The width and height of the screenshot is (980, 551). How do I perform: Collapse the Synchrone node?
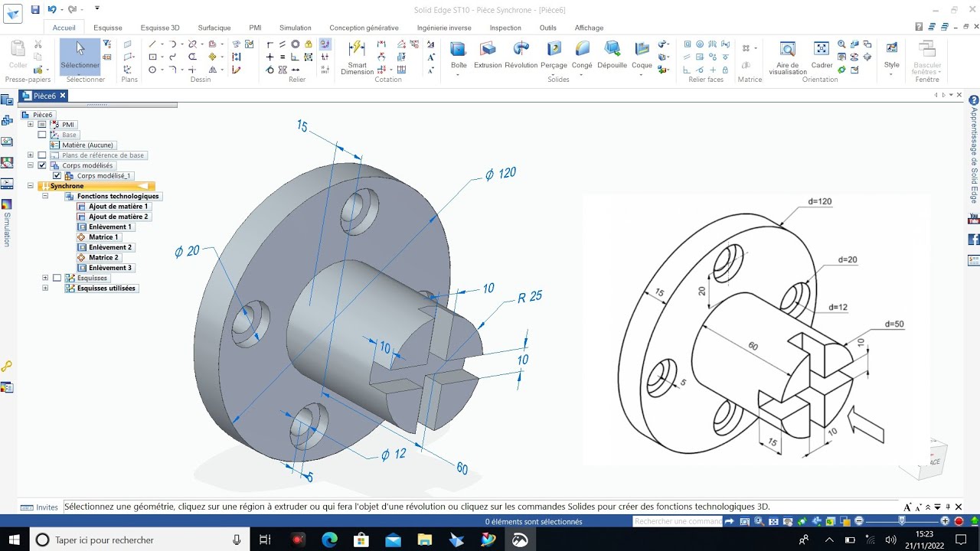point(31,186)
